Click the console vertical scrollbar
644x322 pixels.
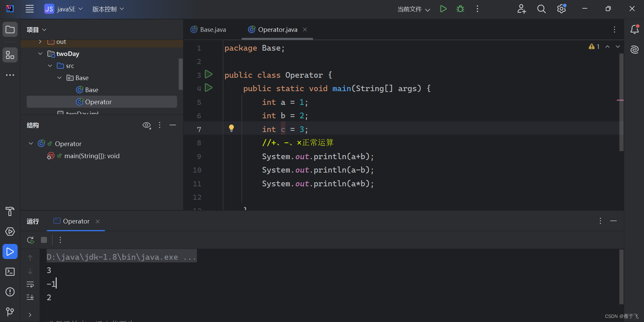click(x=621, y=277)
